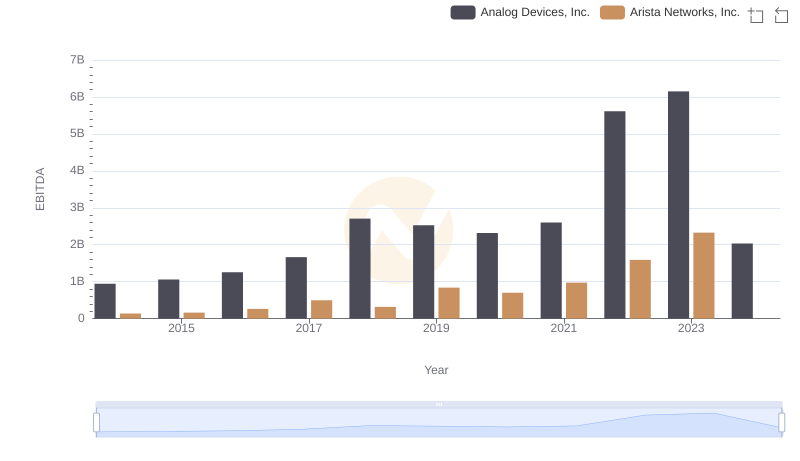Image resolution: width=800 pixels, height=461 pixels.
Task: Click the Analog Devices 2023 bar
Action: (678, 205)
